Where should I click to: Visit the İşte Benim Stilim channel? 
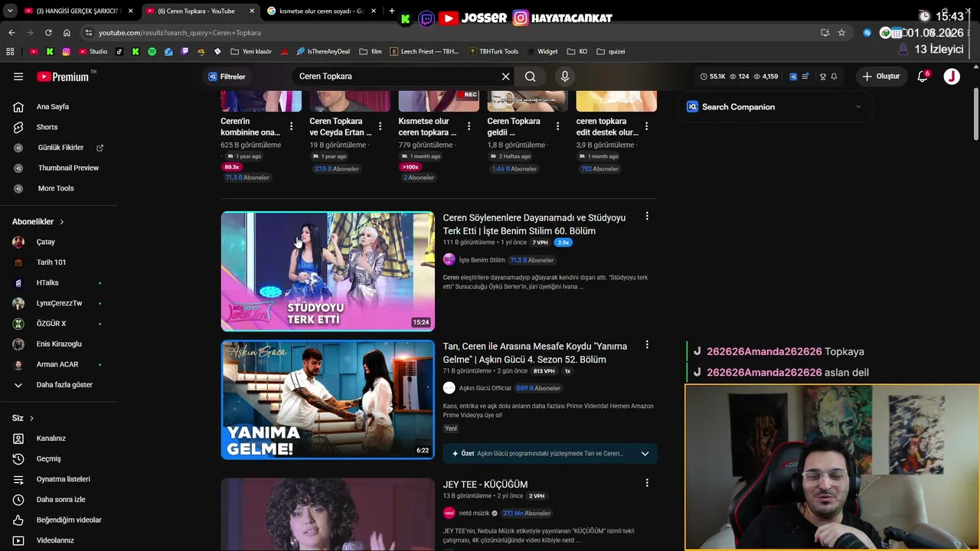(482, 260)
